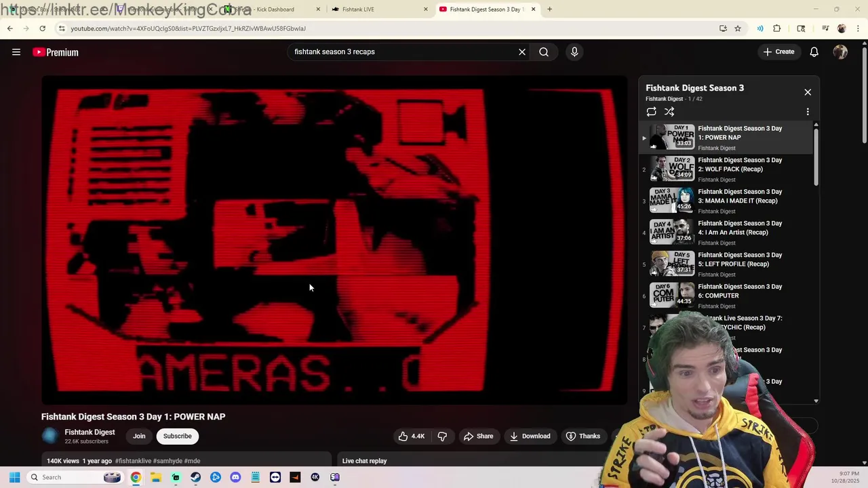Click the Create button
Screen dimensions: 868x488
pyautogui.click(x=778, y=52)
